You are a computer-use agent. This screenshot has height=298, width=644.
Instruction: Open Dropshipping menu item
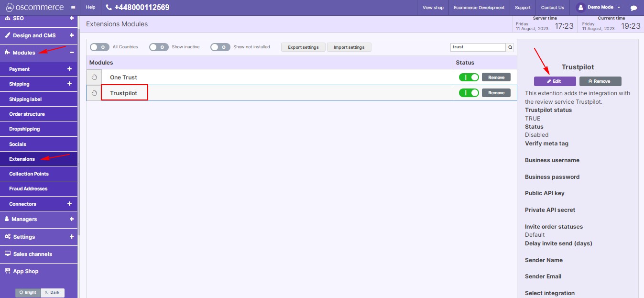coord(38,129)
